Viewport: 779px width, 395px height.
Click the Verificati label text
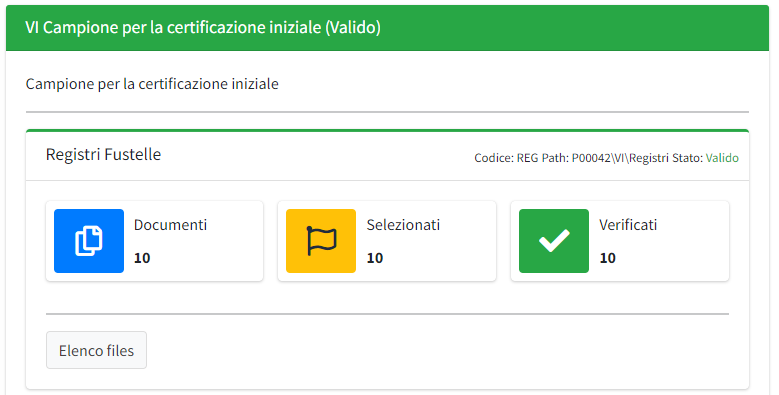628,225
